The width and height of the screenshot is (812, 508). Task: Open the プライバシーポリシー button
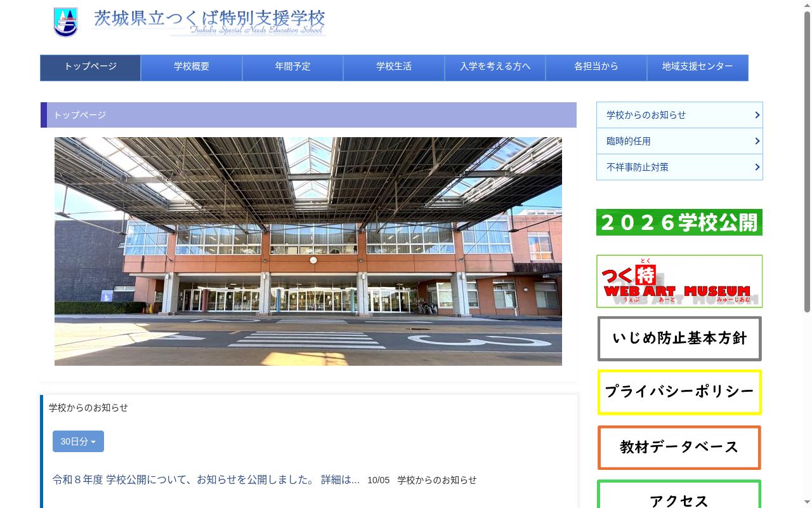pos(679,392)
